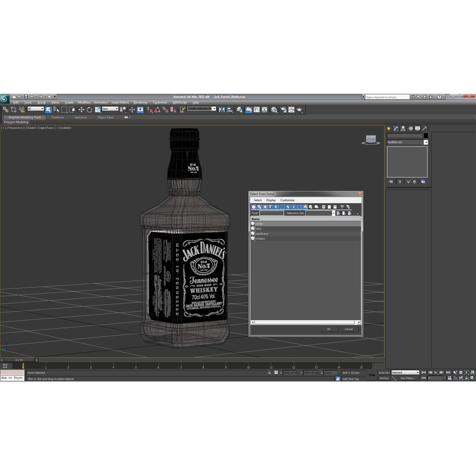Screen dimensions: 476x476
Task: Toggle the Percent Snap button
Action: pyautogui.click(x=165, y=110)
